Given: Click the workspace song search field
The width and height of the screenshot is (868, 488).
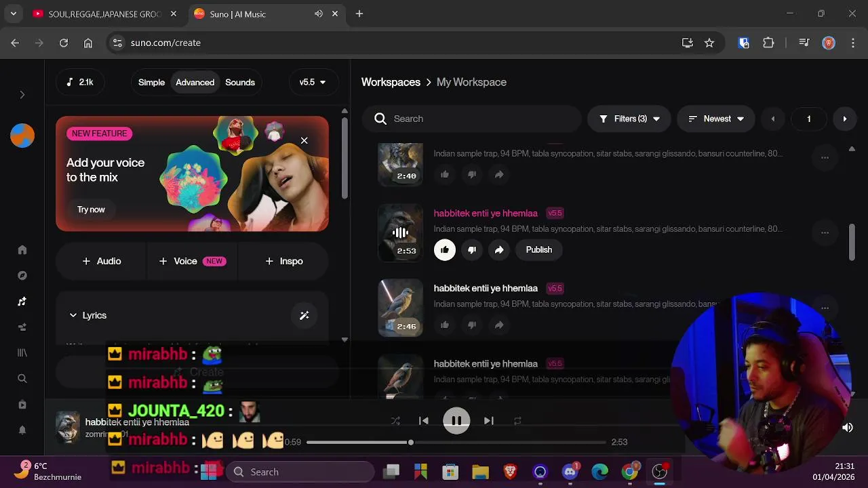Looking at the screenshot, I should (x=472, y=119).
